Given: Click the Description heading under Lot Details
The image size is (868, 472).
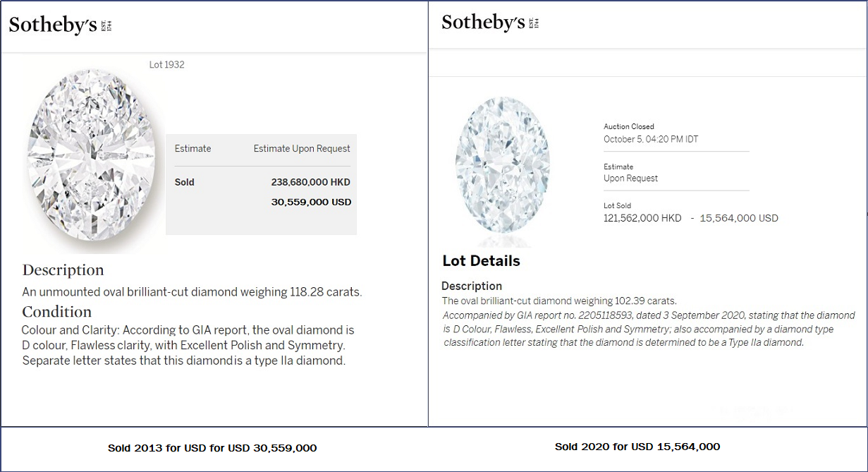Looking at the screenshot, I should 472,286.
